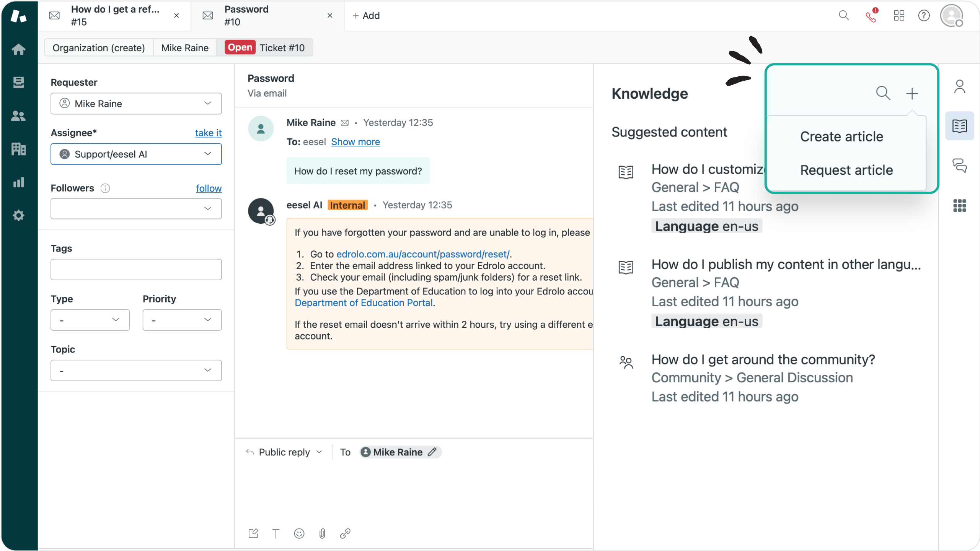Viewport: 980px width, 551px height.
Task: Click the emoji/reaction toolbar icon
Action: tap(300, 533)
